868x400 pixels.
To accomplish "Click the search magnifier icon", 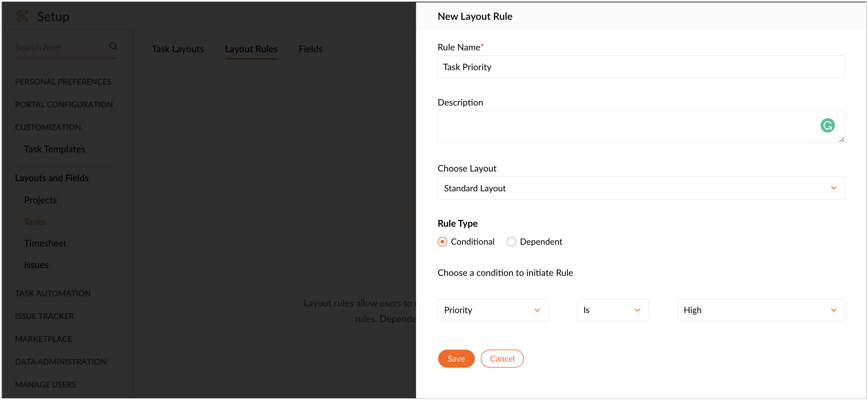I will 113,46.
